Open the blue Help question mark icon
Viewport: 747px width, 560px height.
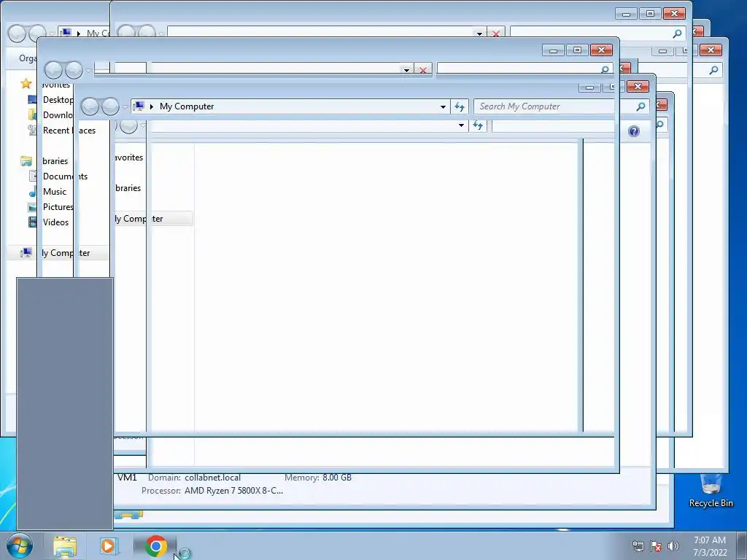[x=634, y=131]
